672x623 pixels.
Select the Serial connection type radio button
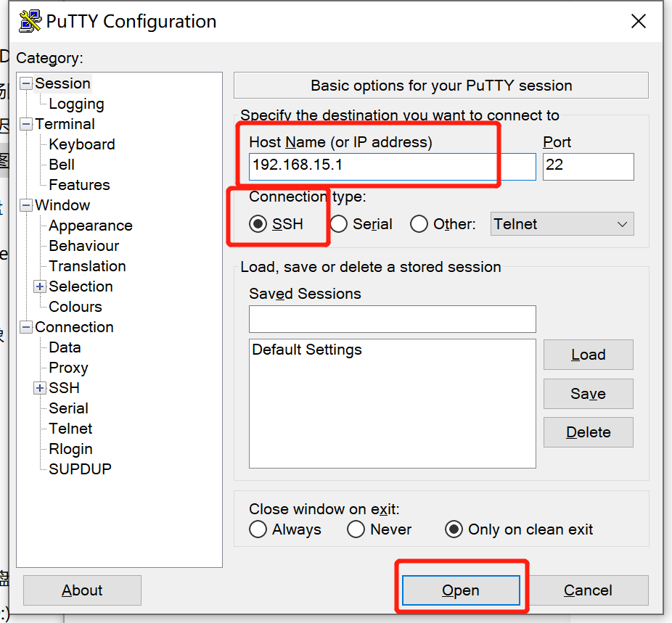pyautogui.click(x=339, y=224)
